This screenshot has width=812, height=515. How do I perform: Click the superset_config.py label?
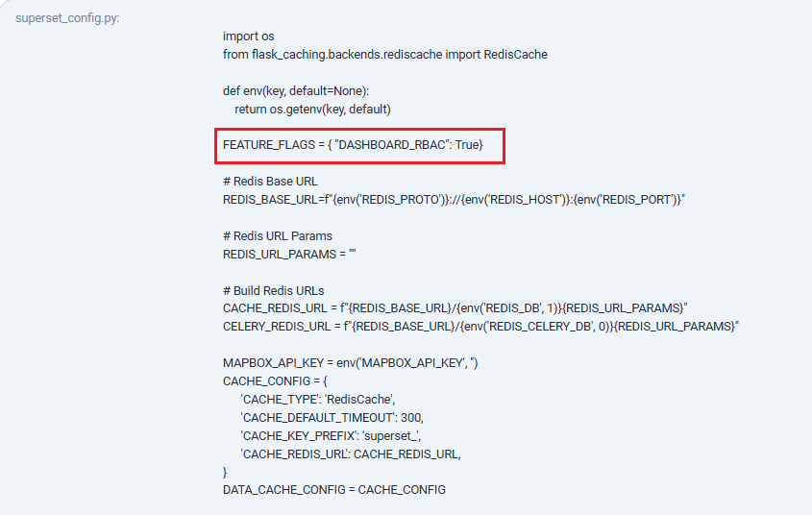[x=67, y=18]
